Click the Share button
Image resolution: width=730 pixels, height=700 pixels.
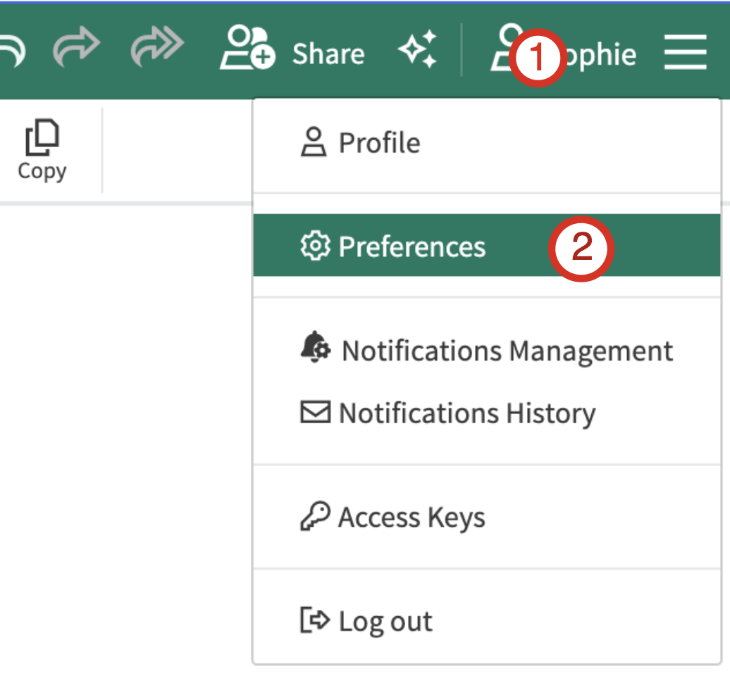pyautogui.click(x=328, y=51)
